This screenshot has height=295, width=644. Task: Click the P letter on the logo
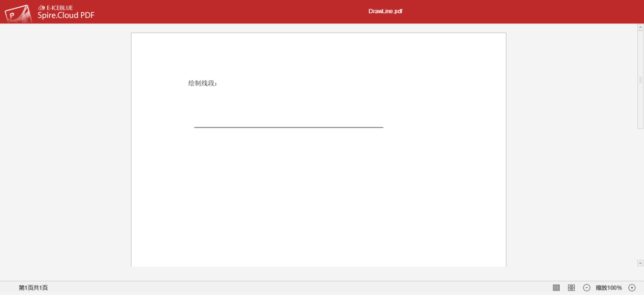tap(12, 15)
